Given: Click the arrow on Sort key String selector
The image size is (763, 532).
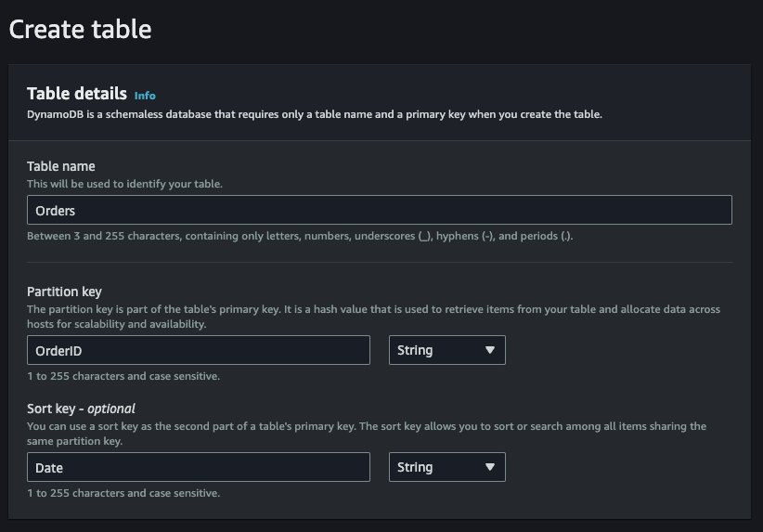Looking at the screenshot, I should point(490,467).
